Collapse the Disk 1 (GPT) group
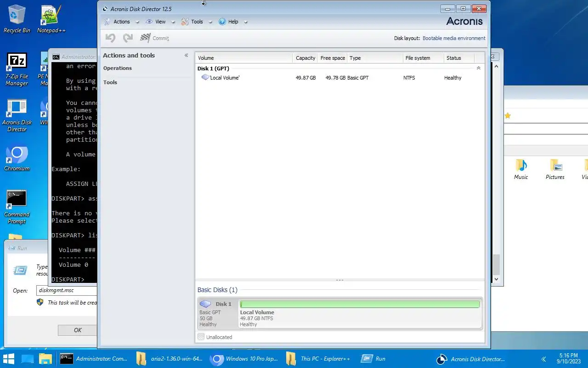This screenshot has width=588, height=368. 478,68
